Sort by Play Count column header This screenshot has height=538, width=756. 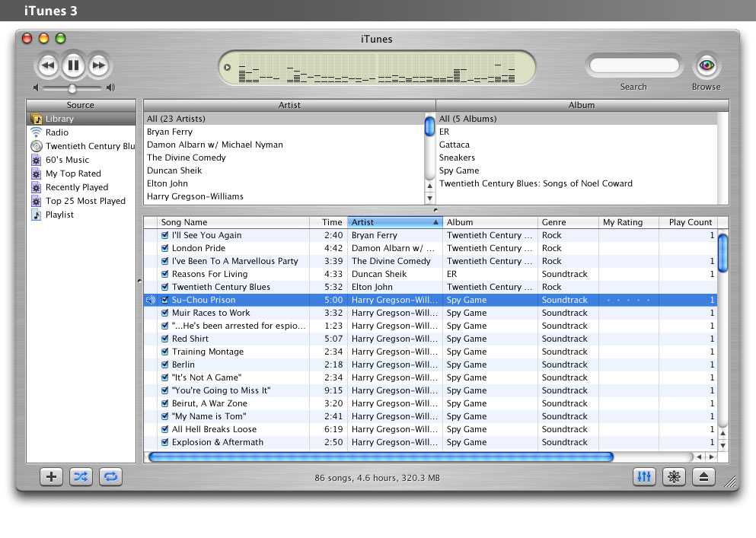[x=688, y=222]
